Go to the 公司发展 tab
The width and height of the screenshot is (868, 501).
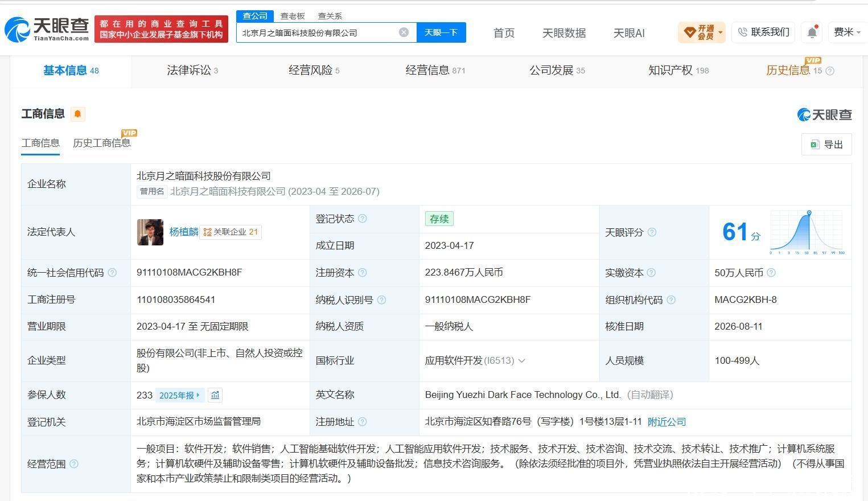(x=557, y=71)
